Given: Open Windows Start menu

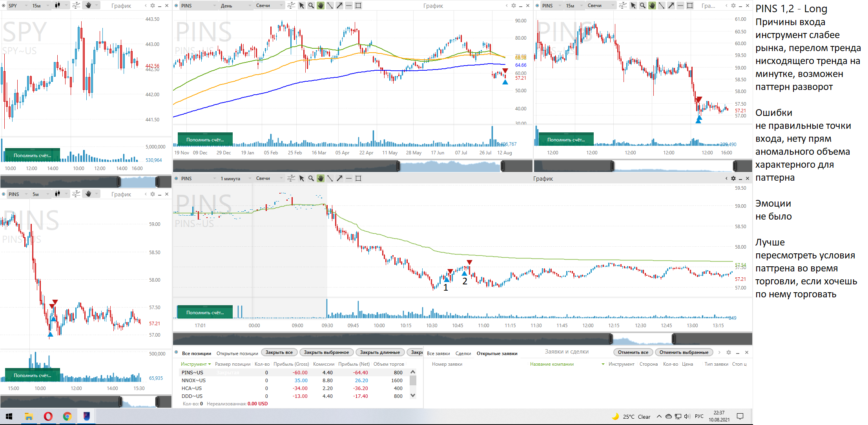Looking at the screenshot, I should 9,416.
